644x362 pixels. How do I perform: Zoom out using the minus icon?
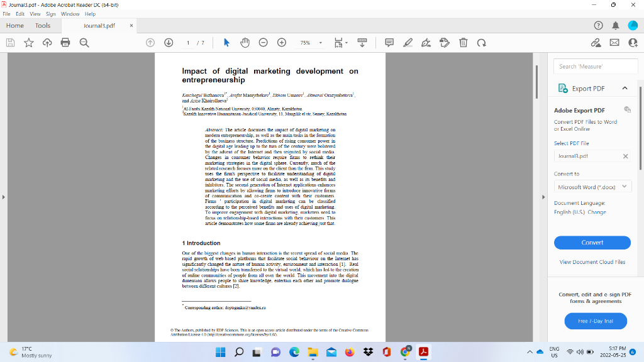pyautogui.click(x=262, y=42)
